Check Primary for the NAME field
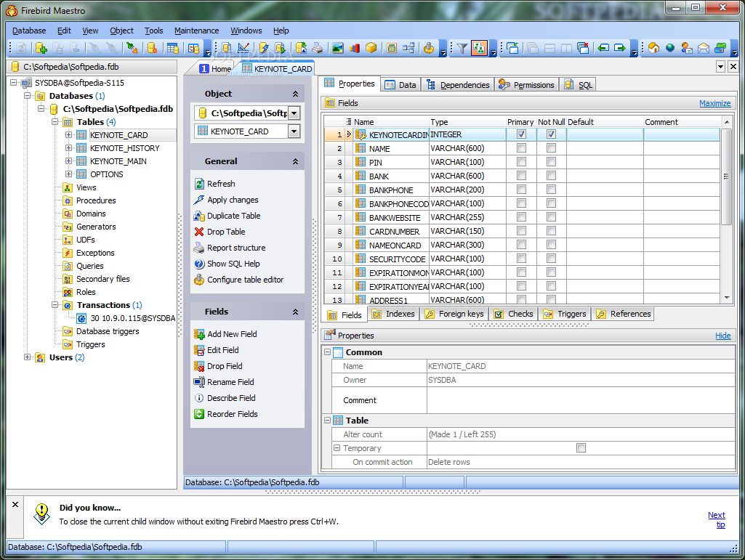The image size is (745, 560). pos(521,148)
